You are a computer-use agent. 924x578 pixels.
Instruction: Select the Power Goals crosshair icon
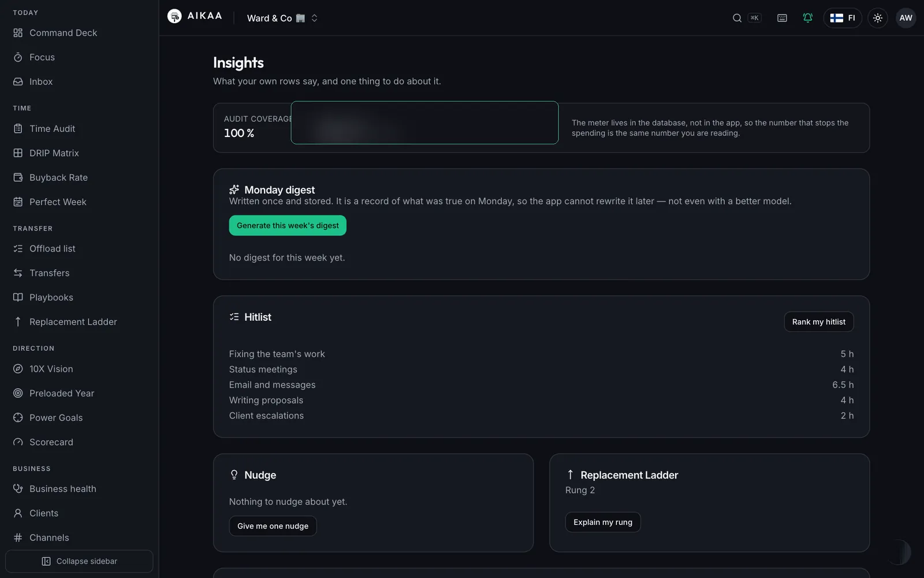point(18,417)
